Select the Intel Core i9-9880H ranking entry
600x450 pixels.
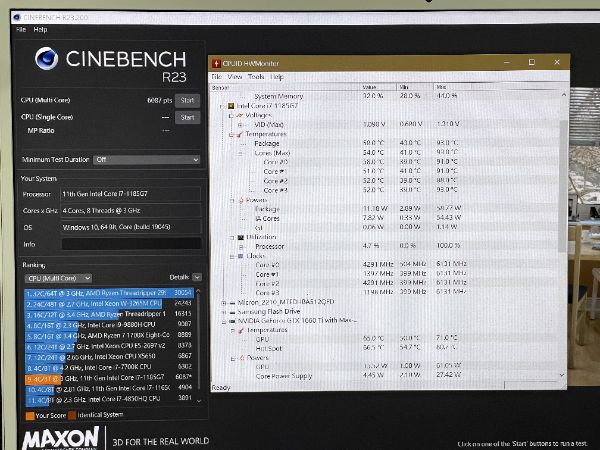(x=109, y=325)
